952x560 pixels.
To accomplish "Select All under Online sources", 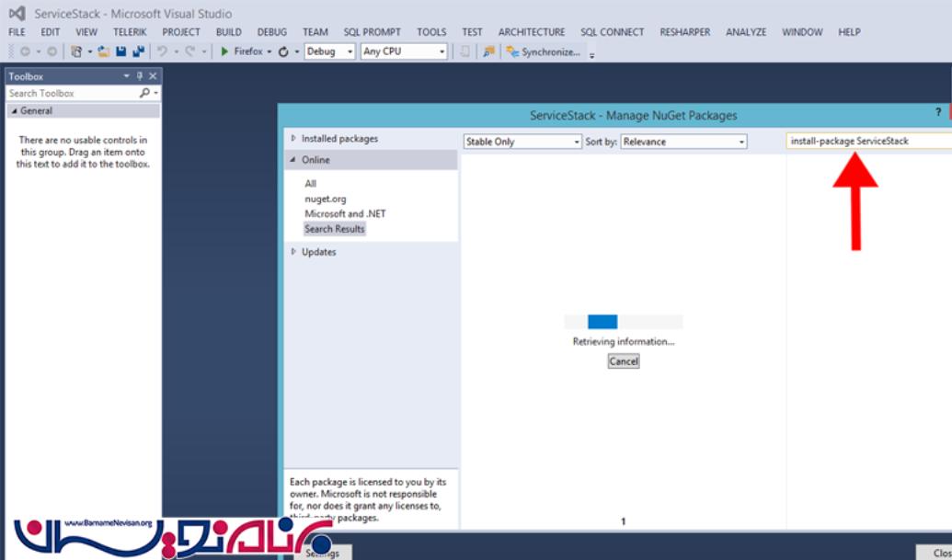I will (310, 183).
